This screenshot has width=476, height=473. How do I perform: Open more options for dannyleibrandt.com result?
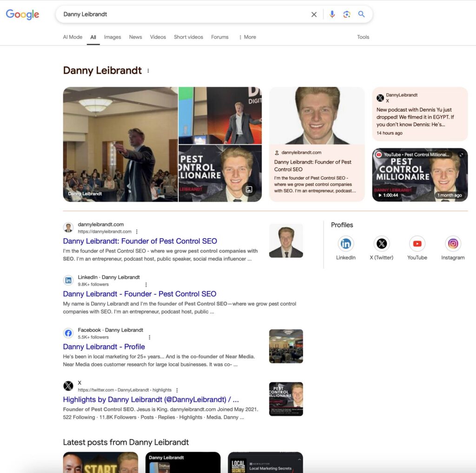(137, 232)
